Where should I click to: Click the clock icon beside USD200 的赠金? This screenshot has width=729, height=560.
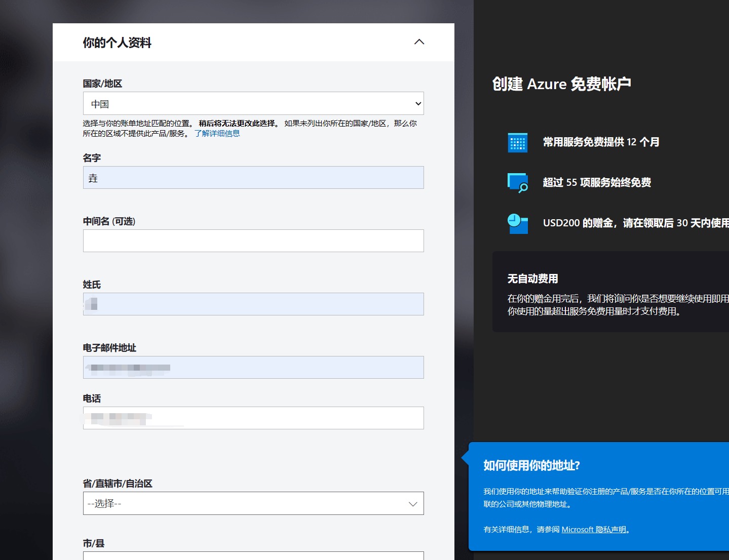518,223
